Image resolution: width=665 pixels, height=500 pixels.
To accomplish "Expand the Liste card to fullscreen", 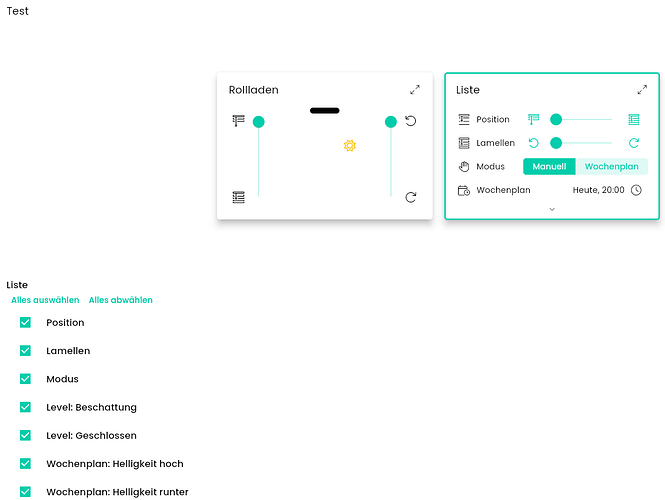I will [642, 90].
